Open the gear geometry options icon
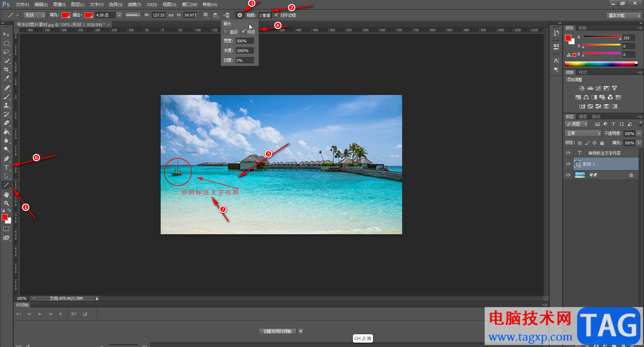The width and height of the screenshot is (644, 347). pyautogui.click(x=239, y=15)
